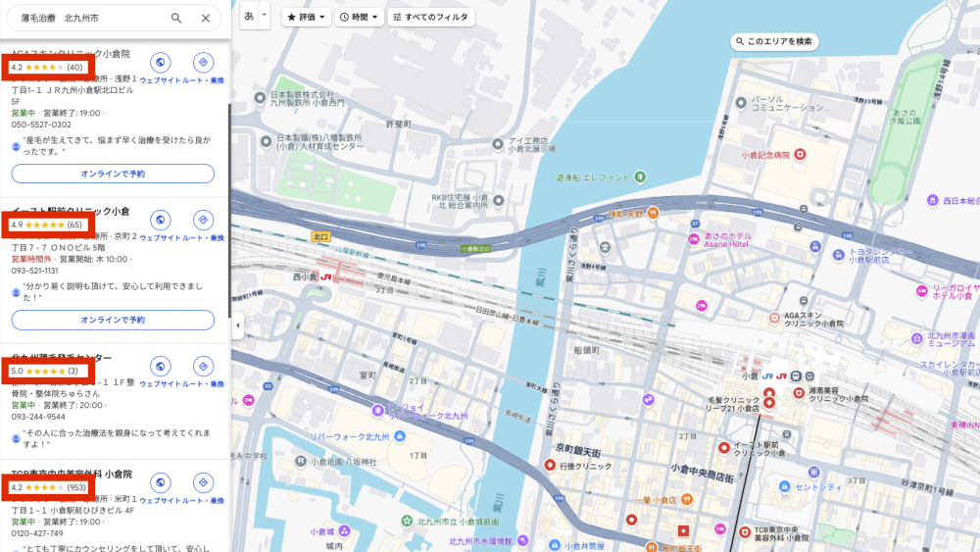Select the 毛髪クリニックリーブ21 小倉店 pin

pyautogui.click(x=769, y=403)
